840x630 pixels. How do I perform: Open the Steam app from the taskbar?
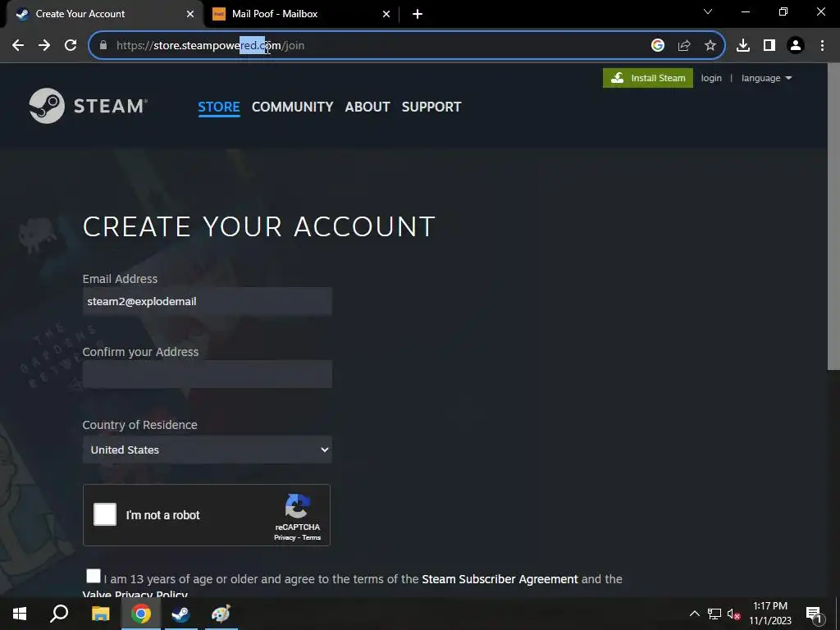[180, 614]
